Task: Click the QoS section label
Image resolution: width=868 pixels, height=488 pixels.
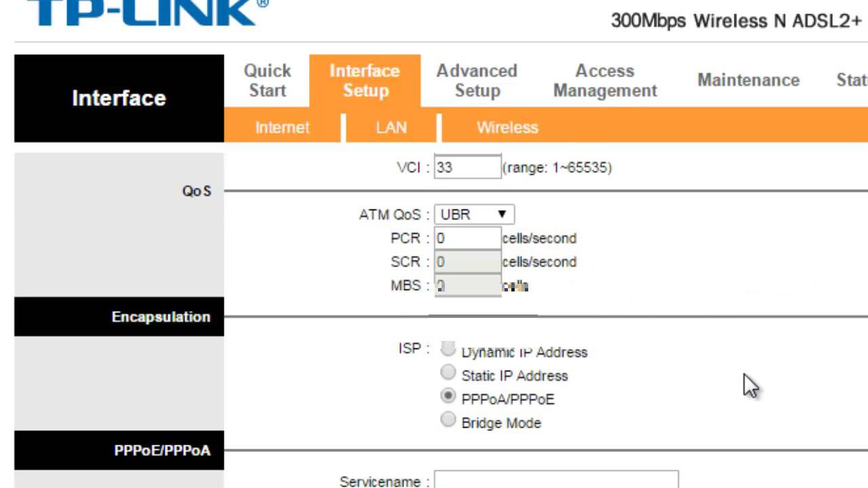Action: click(197, 191)
